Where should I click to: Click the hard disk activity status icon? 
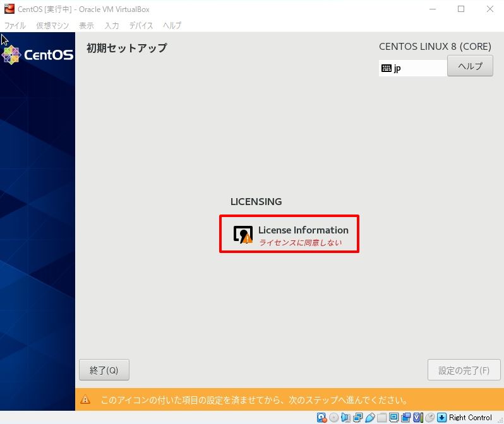click(321, 417)
